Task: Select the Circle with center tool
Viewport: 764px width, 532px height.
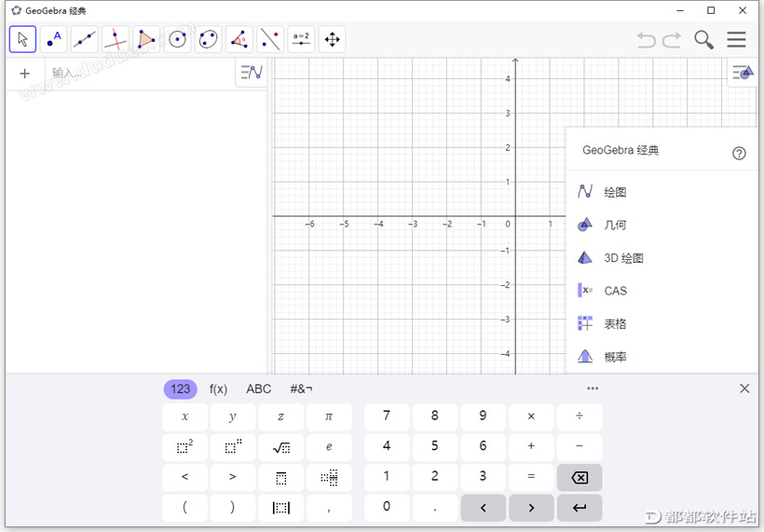Action: (x=177, y=39)
